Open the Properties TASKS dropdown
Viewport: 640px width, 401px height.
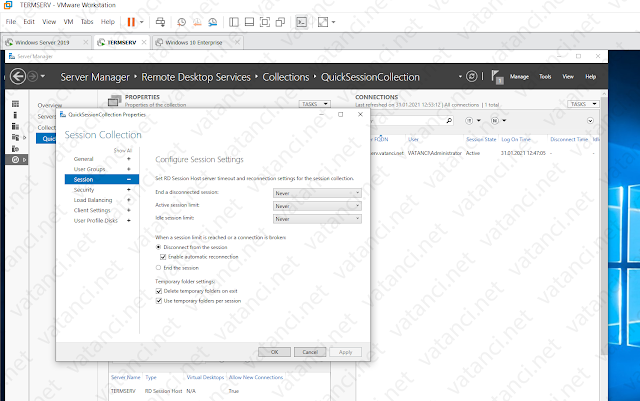click(x=315, y=104)
